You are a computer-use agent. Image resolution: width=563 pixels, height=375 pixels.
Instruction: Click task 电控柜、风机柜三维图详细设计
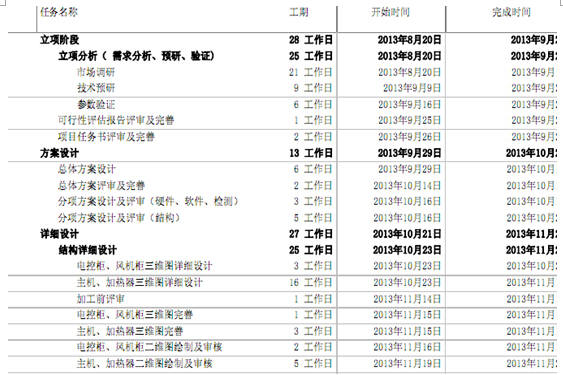[x=144, y=266]
